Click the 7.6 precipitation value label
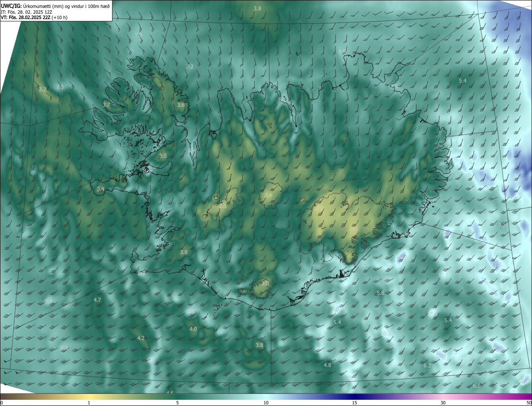 60,87
